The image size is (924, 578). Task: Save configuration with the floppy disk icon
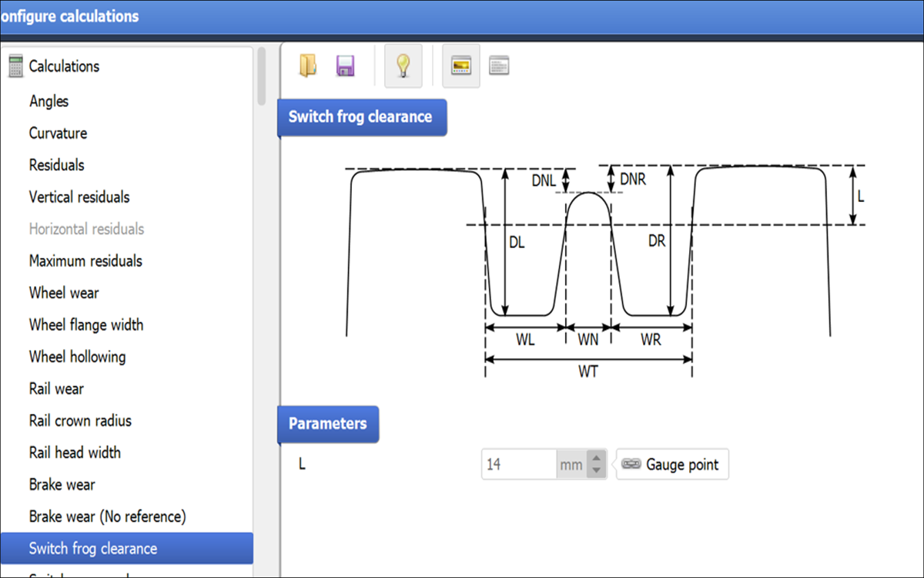(345, 66)
